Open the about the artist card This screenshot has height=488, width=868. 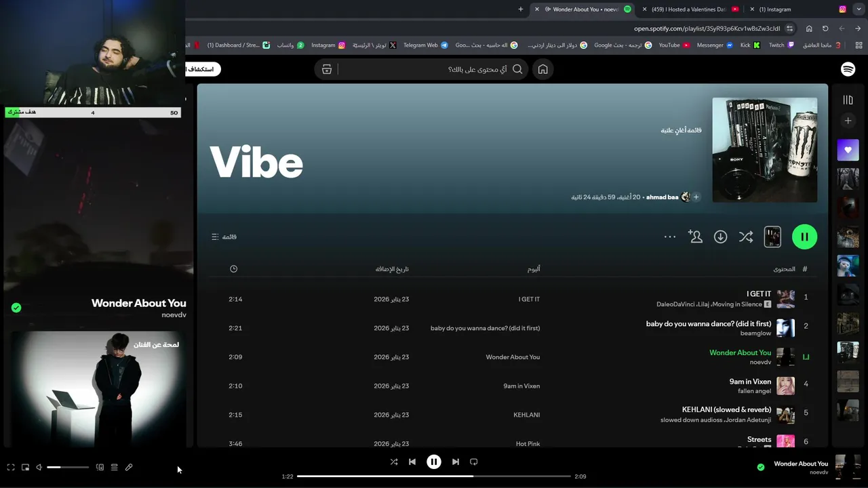(x=98, y=388)
